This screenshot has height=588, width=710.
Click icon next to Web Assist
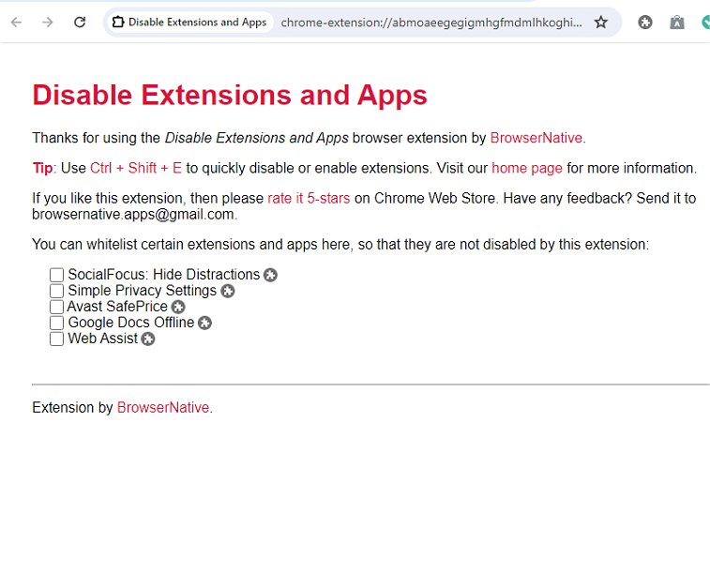[148, 339]
